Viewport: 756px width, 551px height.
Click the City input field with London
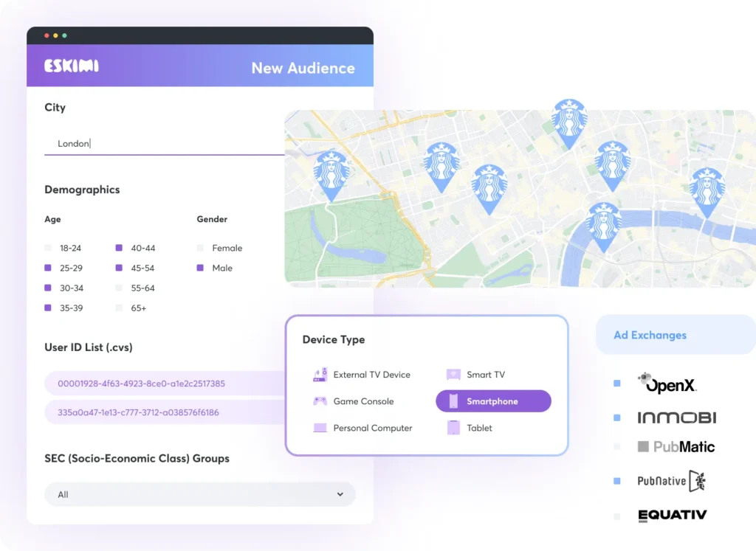tap(165, 144)
